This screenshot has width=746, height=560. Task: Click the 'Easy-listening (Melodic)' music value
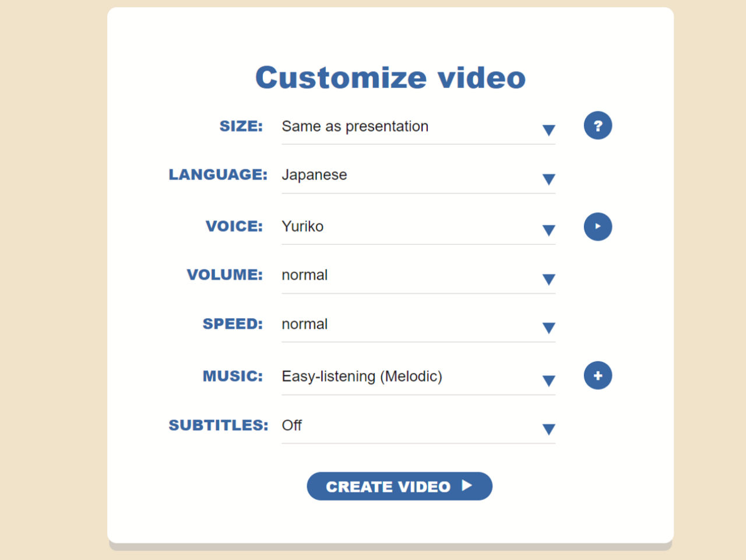coord(362,376)
